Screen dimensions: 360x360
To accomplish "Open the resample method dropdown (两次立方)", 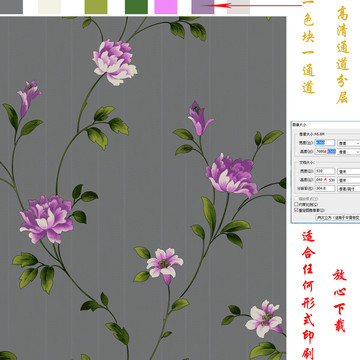I will pos(338,217).
